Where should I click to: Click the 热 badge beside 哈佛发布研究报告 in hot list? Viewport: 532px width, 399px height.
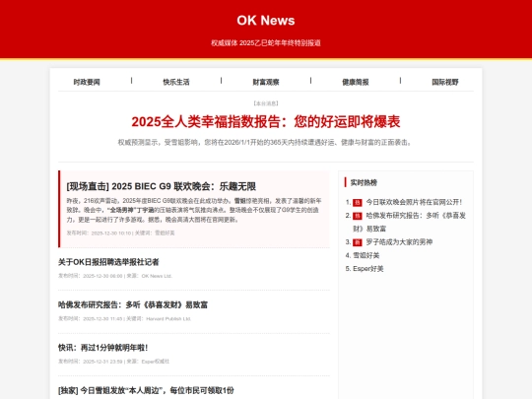coord(358,216)
